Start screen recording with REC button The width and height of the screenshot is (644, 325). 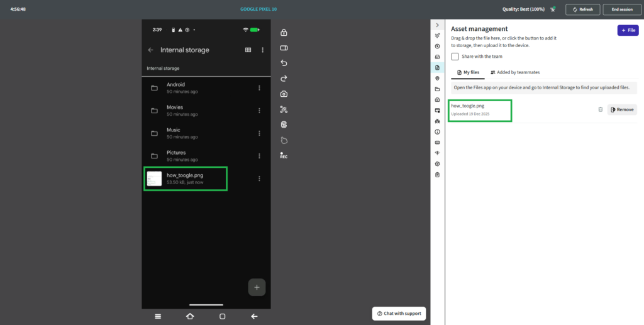click(284, 156)
